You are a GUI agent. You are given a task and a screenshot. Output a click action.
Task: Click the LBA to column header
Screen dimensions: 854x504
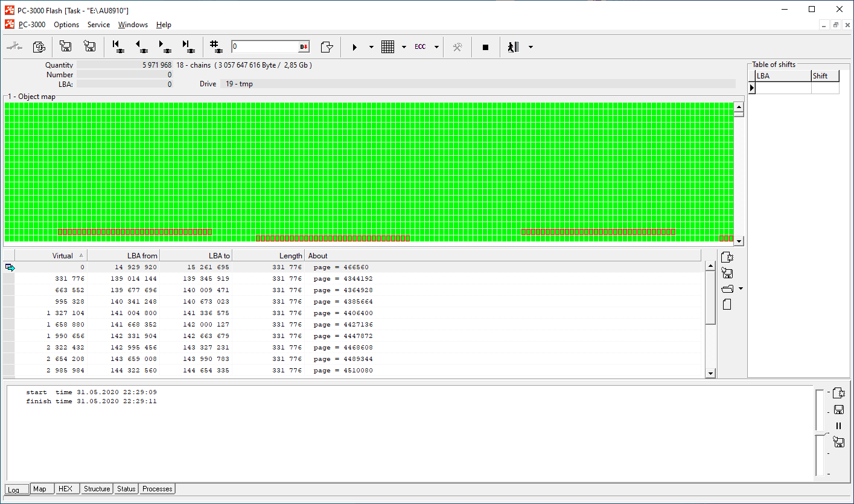pos(196,255)
